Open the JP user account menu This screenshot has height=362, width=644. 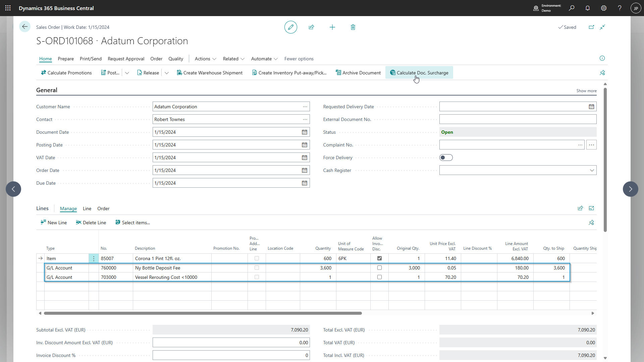(636, 8)
